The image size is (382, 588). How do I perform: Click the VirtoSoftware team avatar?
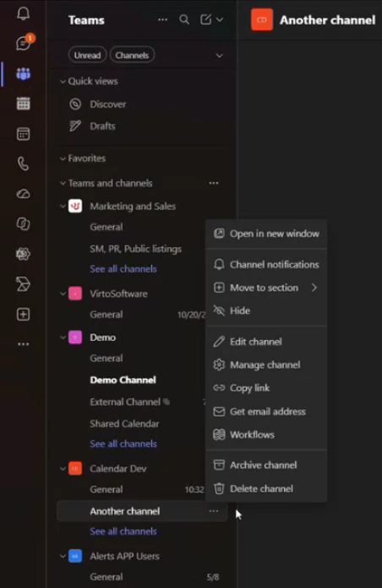point(75,294)
